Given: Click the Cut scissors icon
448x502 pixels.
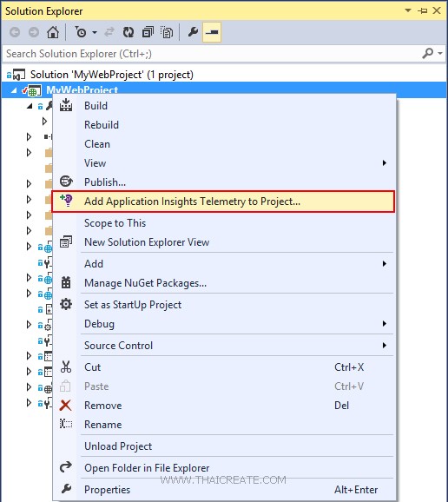Looking at the screenshot, I should point(66,367).
